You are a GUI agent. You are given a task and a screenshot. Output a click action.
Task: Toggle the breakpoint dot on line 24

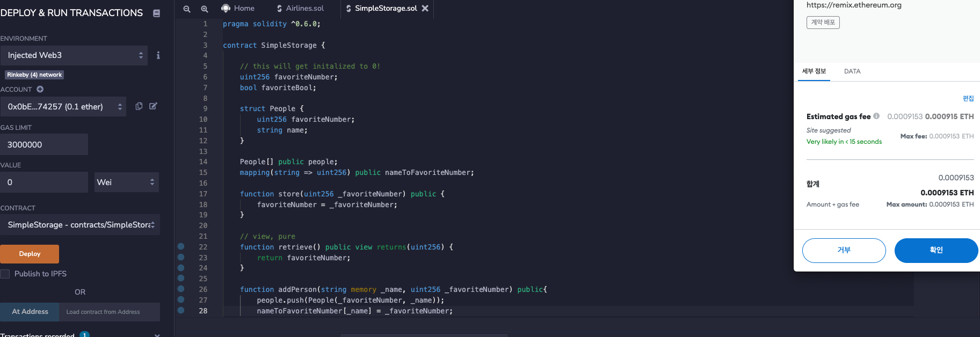tap(181, 268)
